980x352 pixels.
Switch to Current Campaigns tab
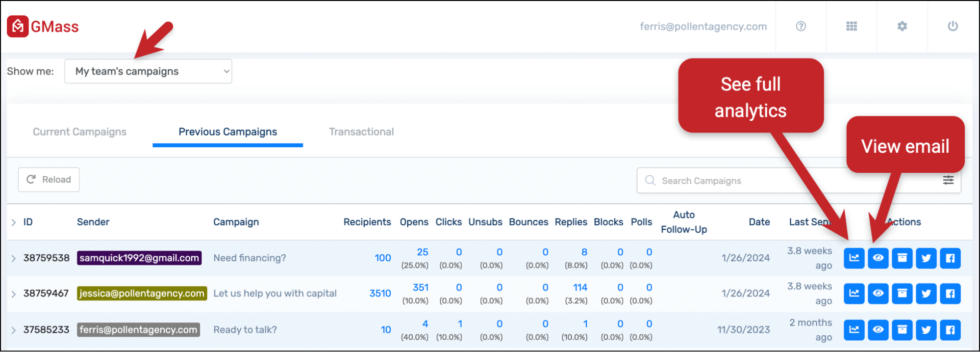click(x=79, y=132)
